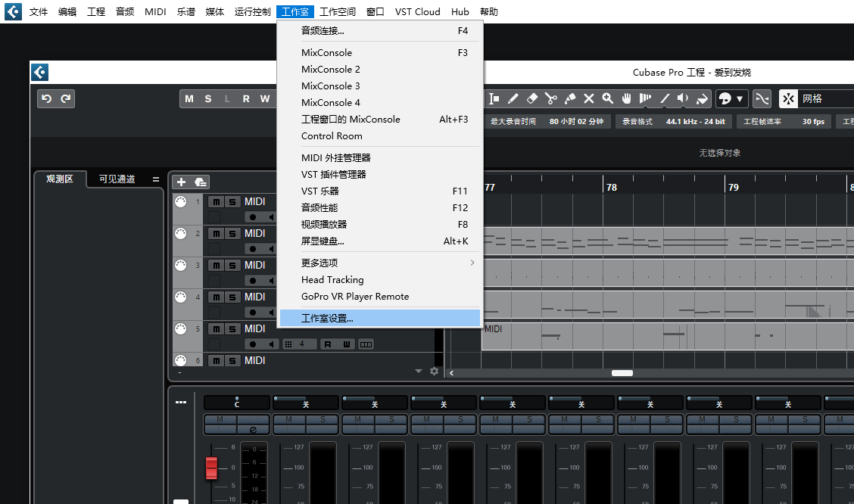Solo MIDI track 4
The width and height of the screenshot is (854, 504).
tap(232, 297)
